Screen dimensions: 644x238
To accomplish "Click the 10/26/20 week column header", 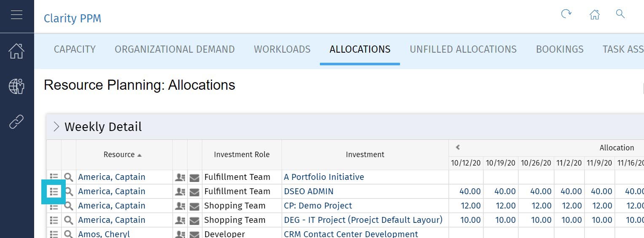I will click(536, 163).
